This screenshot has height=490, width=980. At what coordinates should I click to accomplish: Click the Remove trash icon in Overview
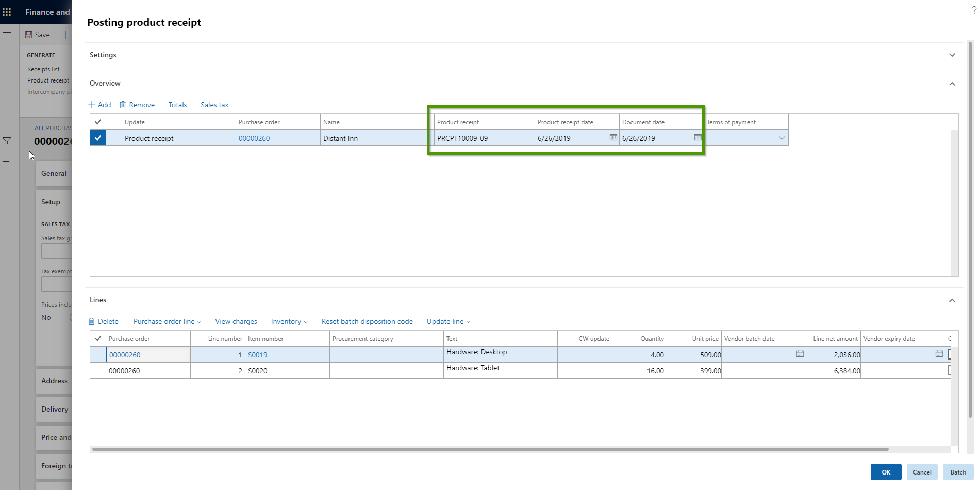point(123,105)
